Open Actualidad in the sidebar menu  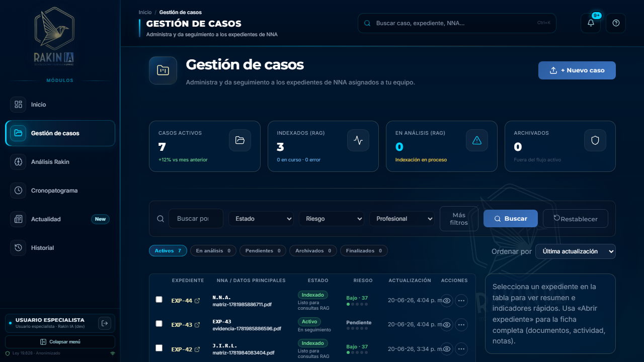tap(60, 219)
